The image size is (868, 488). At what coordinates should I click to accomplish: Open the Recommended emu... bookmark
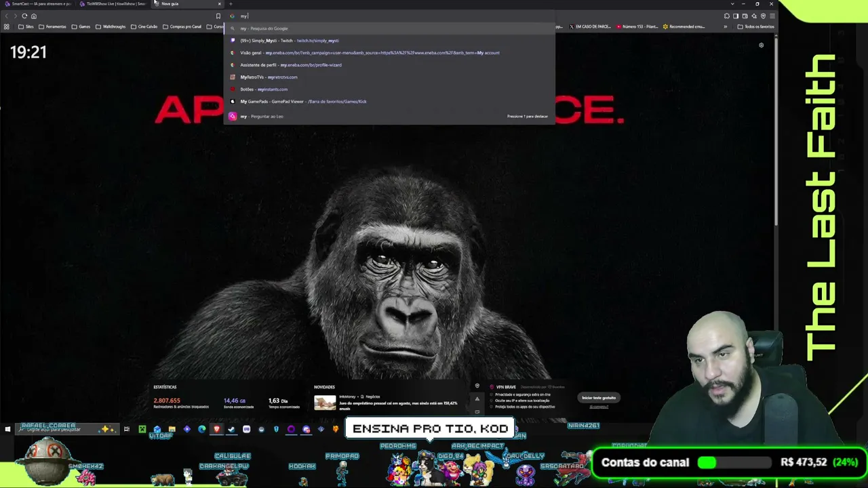[x=684, y=26]
